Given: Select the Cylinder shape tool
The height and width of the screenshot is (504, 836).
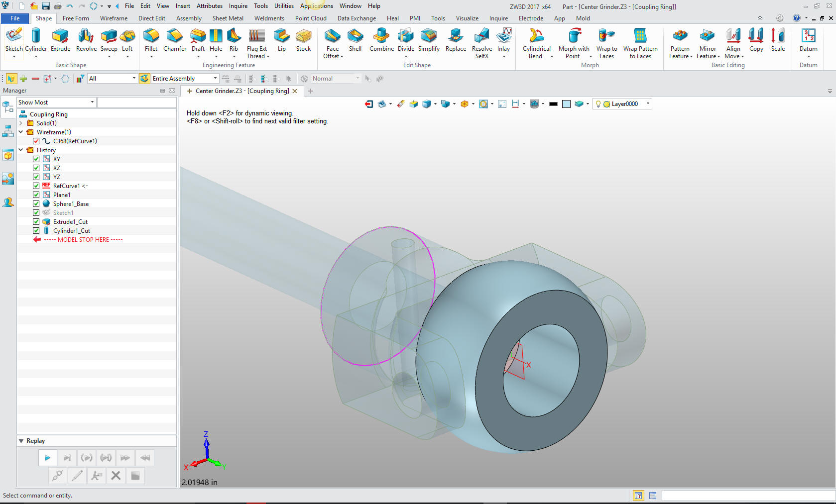Looking at the screenshot, I should point(36,40).
